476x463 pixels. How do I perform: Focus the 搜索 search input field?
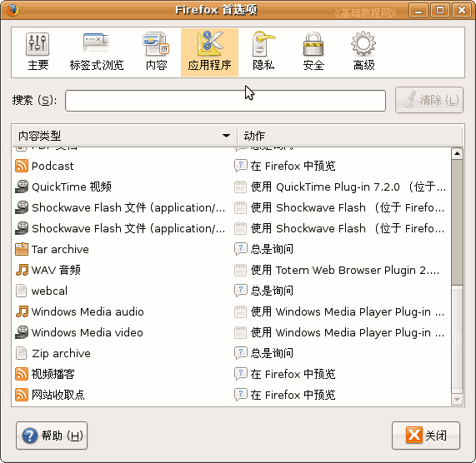click(x=225, y=101)
